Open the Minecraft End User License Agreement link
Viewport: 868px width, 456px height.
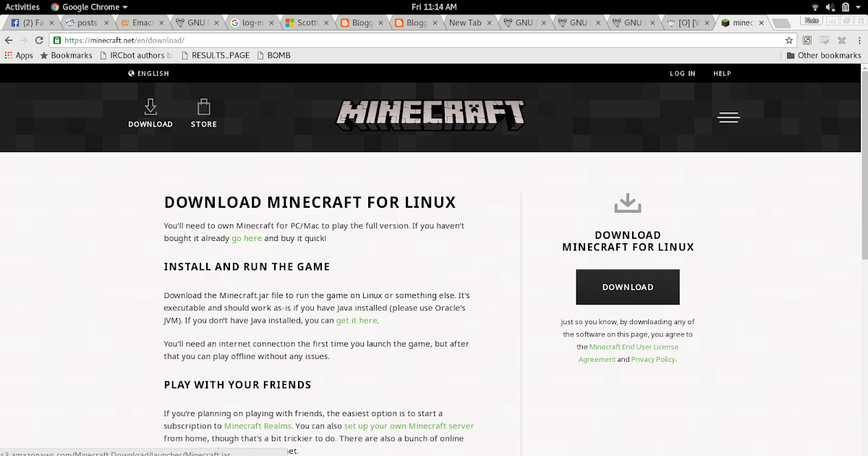click(x=629, y=353)
